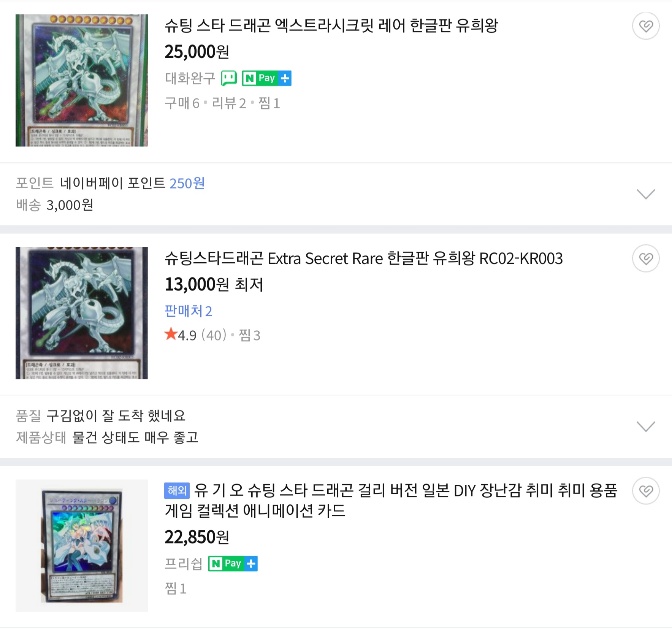
Task: Toggle wishlist heart for RC02-KR003 card listing
Action: [x=645, y=259]
